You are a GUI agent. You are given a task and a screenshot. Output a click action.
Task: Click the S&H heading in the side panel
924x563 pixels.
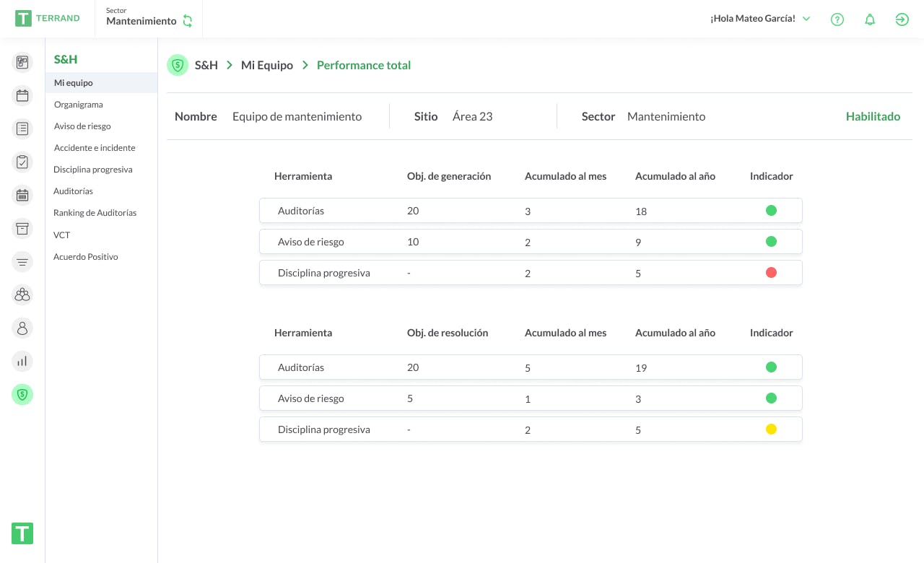coord(66,59)
